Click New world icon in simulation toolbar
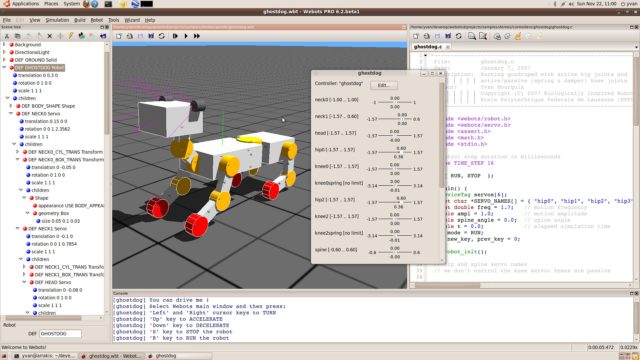 pos(119,36)
